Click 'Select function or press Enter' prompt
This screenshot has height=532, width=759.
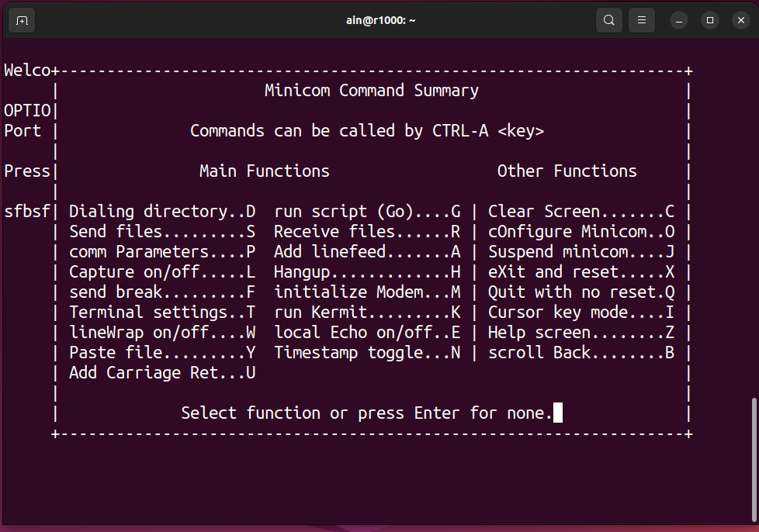[x=367, y=413]
